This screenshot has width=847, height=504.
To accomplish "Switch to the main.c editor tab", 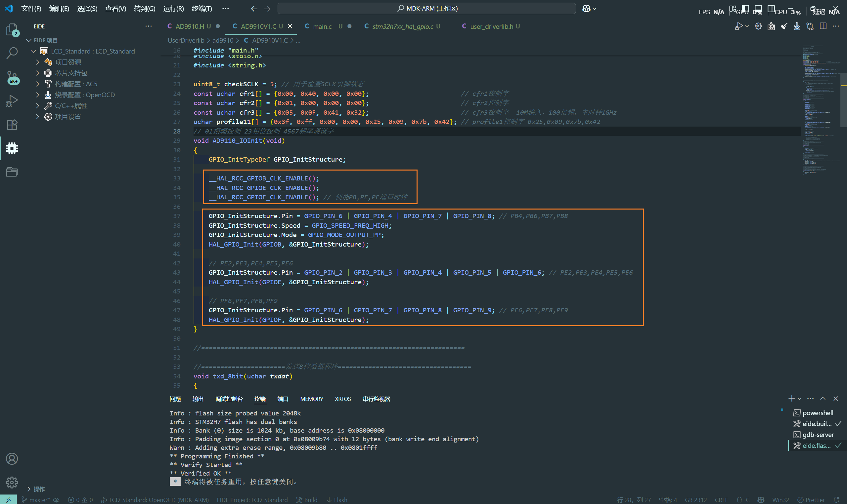I will 322,26.
